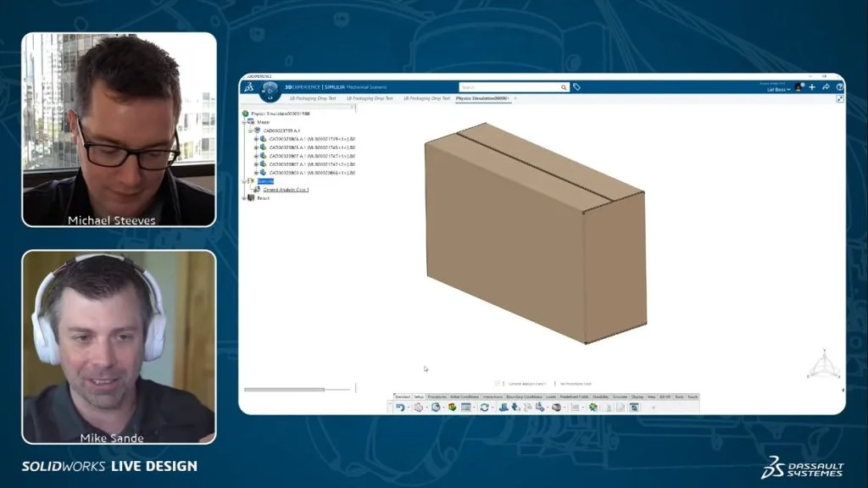Image resolution: width=868 pixels, height=488 pixels.
Task: Select the Result tree item
Action: pyautogui.click(x=263, y=198)
